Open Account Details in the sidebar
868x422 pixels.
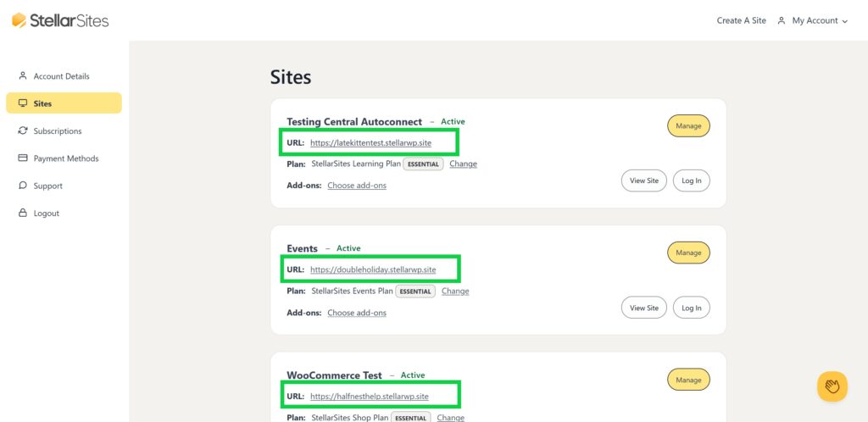61,76
